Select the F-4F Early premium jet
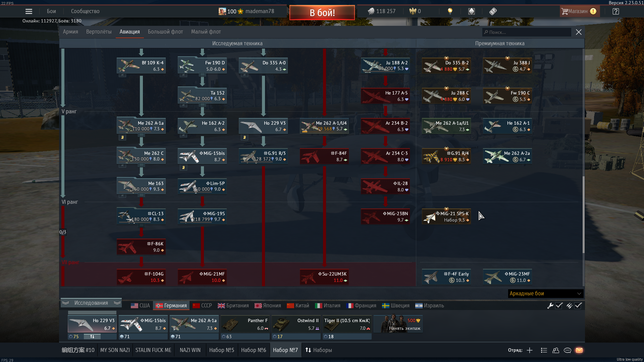 pyautogui.click(x=446, y=277)
